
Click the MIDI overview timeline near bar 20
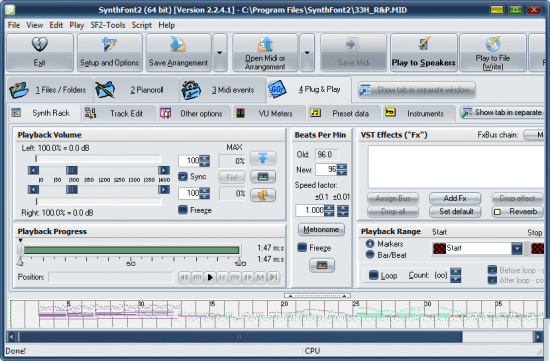pos(284,314)
